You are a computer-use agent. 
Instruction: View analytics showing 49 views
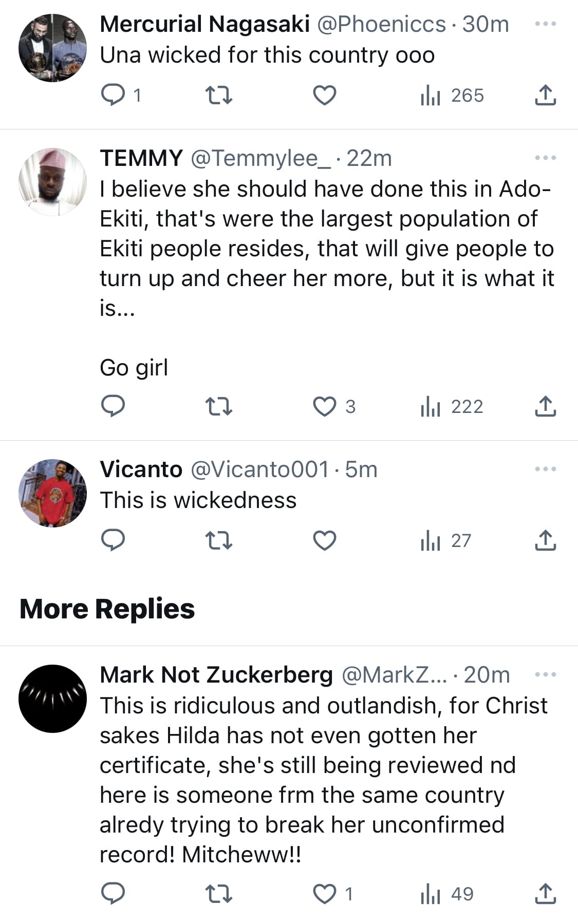(x=447, y=894)
